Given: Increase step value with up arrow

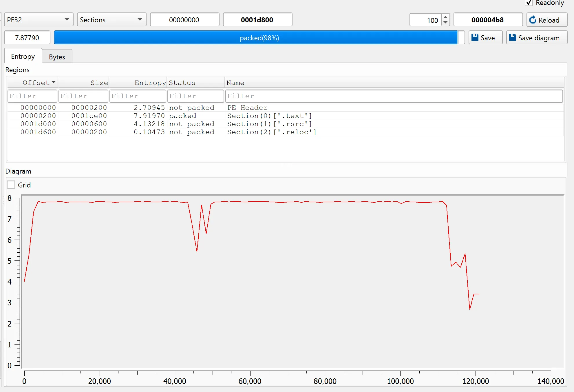Looking at the screenshot, I should point(446,17).
